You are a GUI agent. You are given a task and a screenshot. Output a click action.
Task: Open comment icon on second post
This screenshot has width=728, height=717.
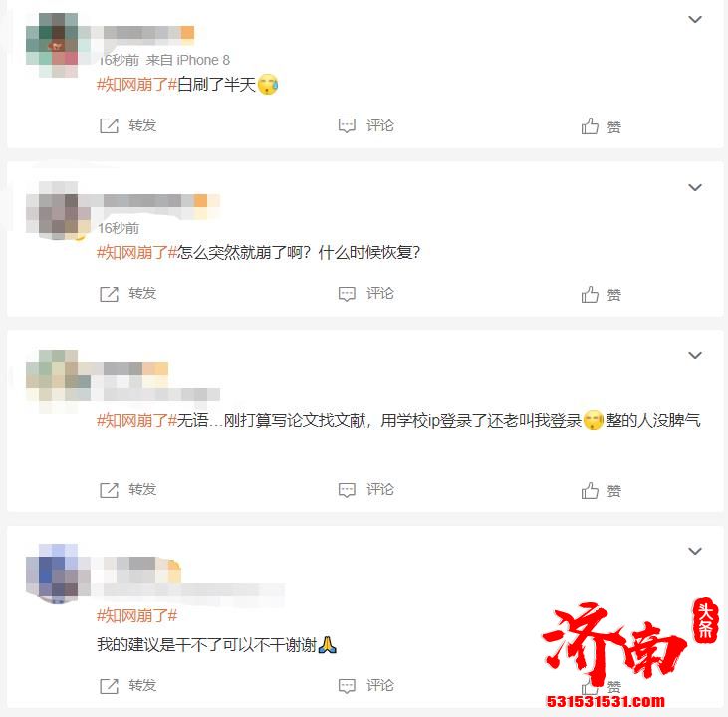click(x=347, y=294)
